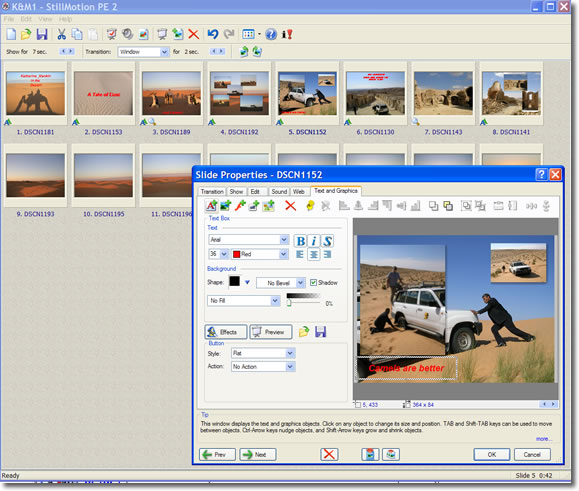Click the red X icon at the dialog bottom
Image resolution: width=579 pixels, height=491 pixels.
(x=329, y=454)
